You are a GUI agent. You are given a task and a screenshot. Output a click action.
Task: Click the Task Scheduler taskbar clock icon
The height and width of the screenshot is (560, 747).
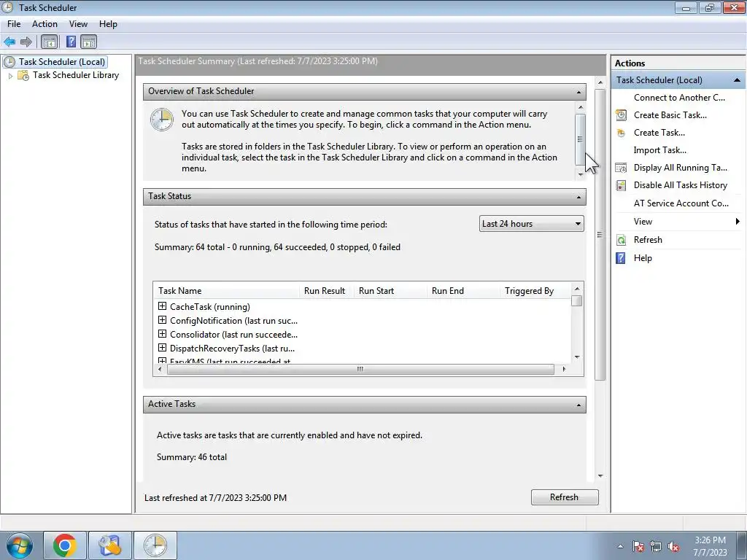[x=155, y=545]
